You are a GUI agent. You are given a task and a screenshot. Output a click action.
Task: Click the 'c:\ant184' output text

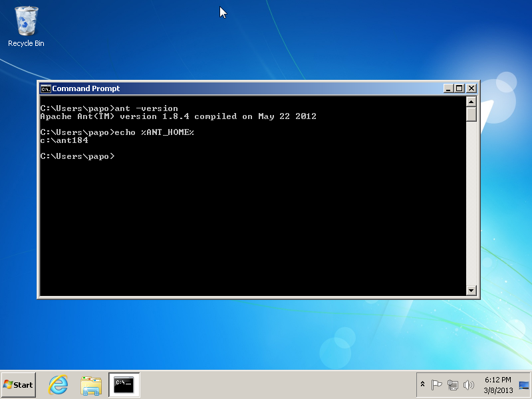tap(64, 140)
